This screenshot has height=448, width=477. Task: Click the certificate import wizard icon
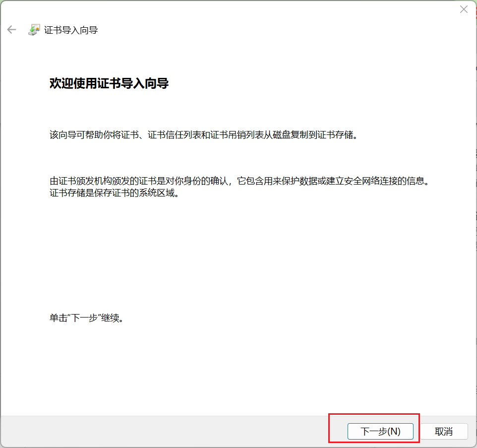(x=34, y=30)
